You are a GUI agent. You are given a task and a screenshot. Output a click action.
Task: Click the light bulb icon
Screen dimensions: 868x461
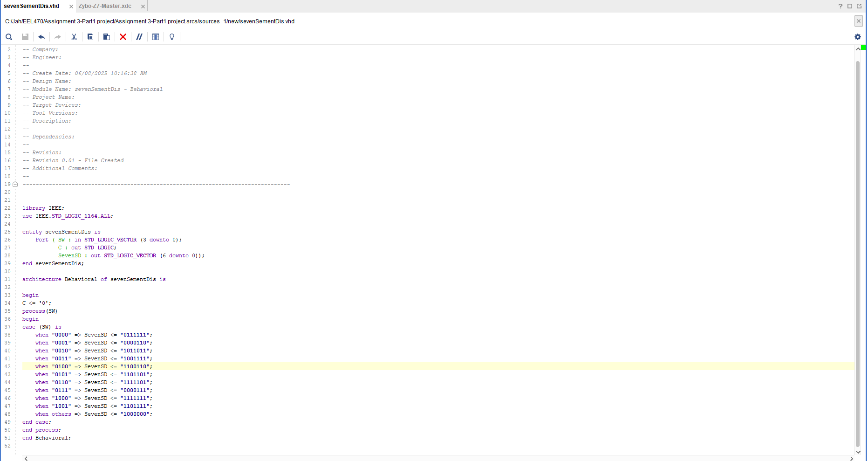(172, 37)
